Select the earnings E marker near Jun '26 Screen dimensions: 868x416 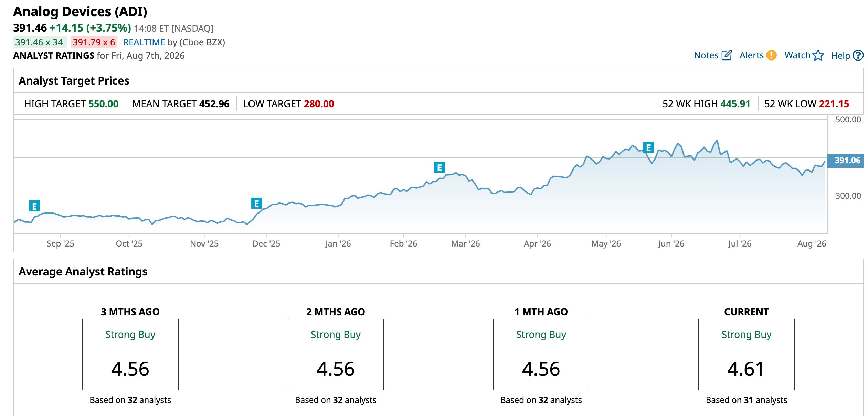tap(649, 147)
